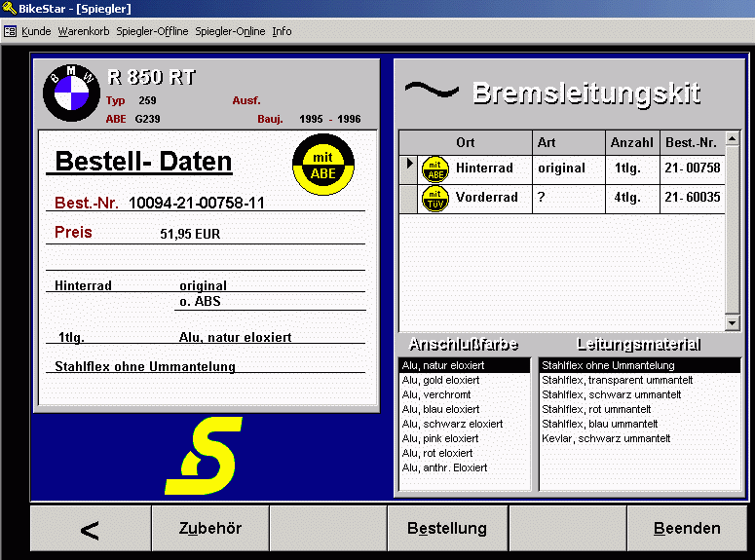Image resolution: width=755 pixels, height=560 pixels.
Task: Click the 'Art' column header
Action: pos(569,142)
